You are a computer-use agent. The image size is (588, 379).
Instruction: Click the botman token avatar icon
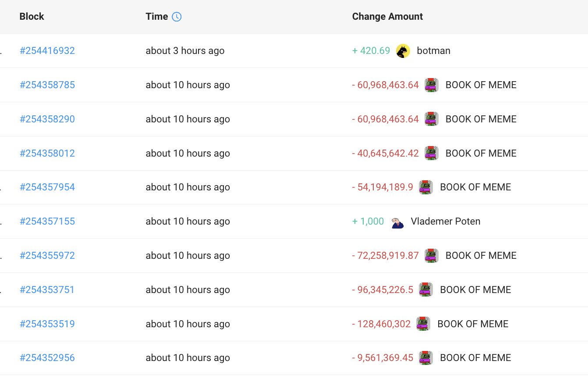(x=403, y=51)
